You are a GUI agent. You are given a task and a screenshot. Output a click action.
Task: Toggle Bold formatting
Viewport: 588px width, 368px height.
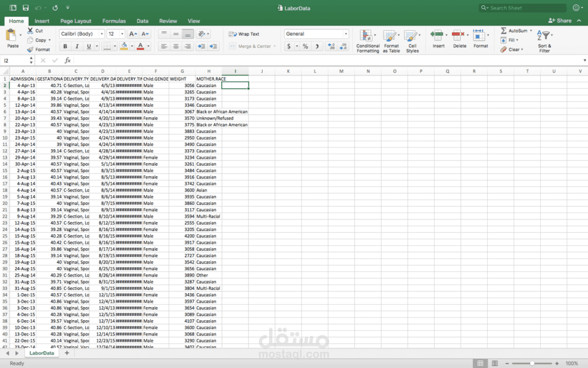coord(65,46)
